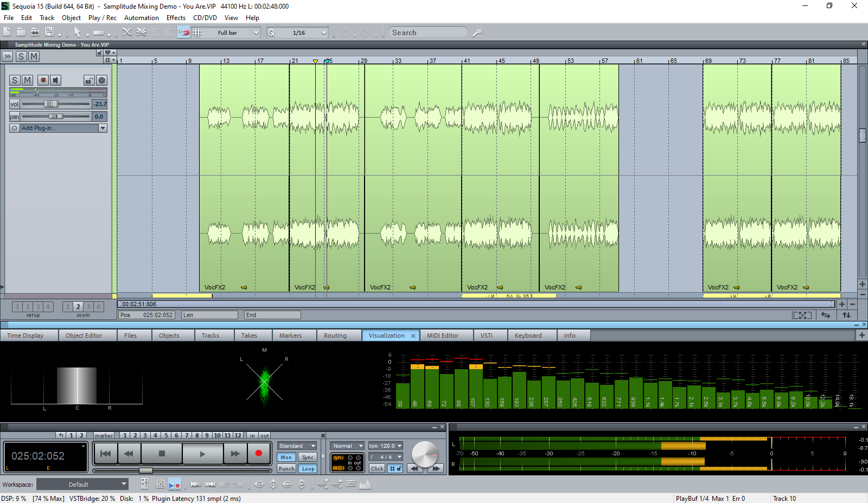Click the scrub jog wheel
Image resolution: width=868 pixels, height=503 pixels.
tap(425, 455)
